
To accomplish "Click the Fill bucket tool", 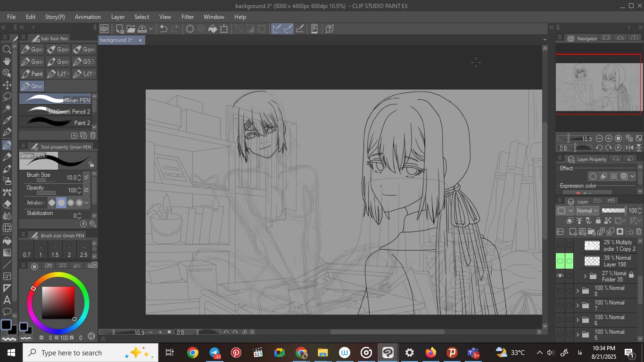I will [7, 240].
